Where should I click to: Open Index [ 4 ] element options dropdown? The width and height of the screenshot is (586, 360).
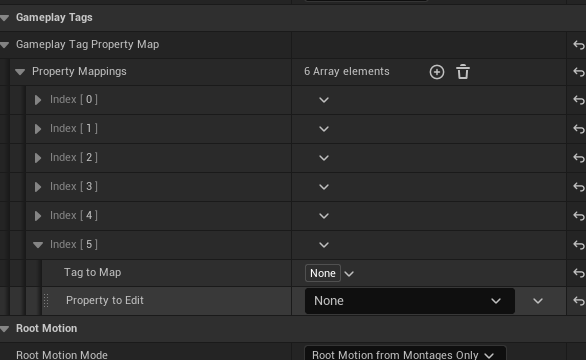324,216
